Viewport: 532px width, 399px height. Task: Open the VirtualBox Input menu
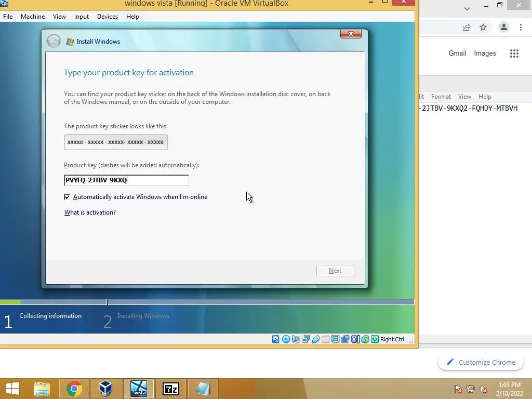click(82, 16)
